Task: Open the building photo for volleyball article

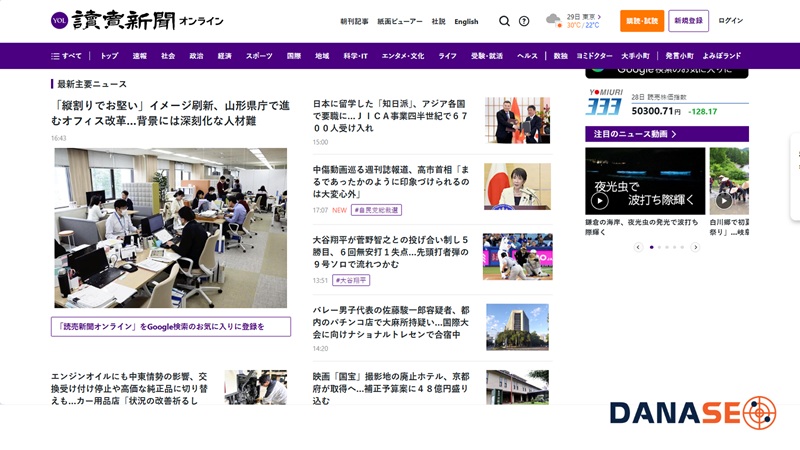Action: coord(517,327)
